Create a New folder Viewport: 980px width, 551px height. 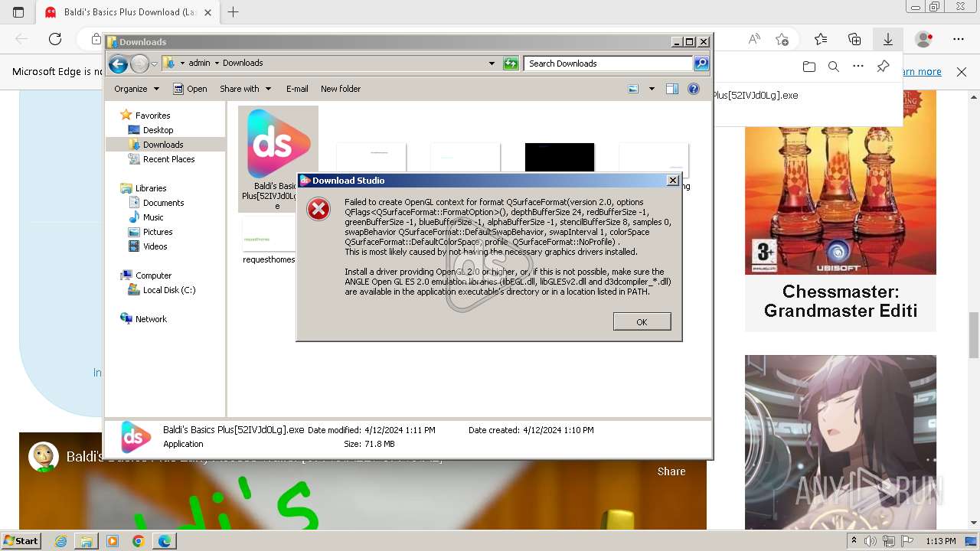(x=341, y=89)
